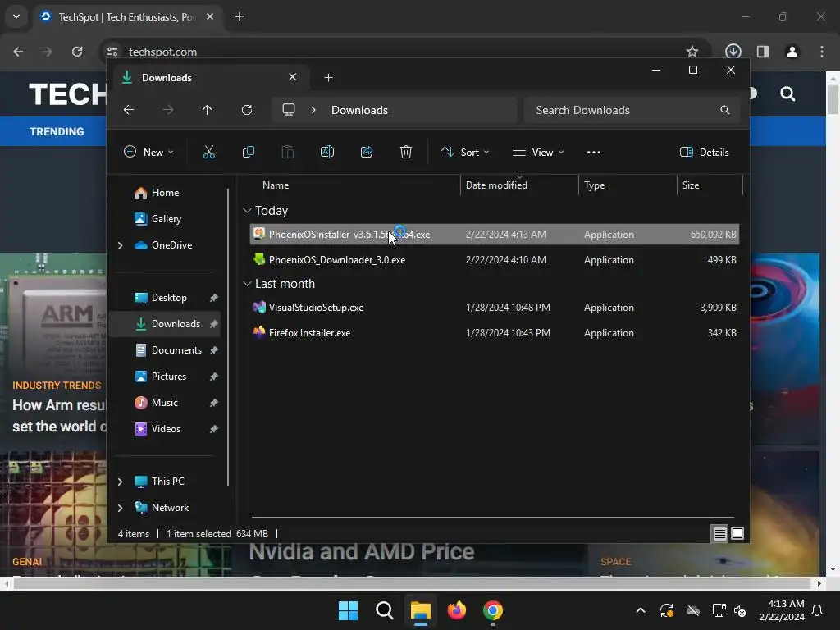Open a new Chrome tab
This screenshot has height=630, width=840.
(240, 16)
